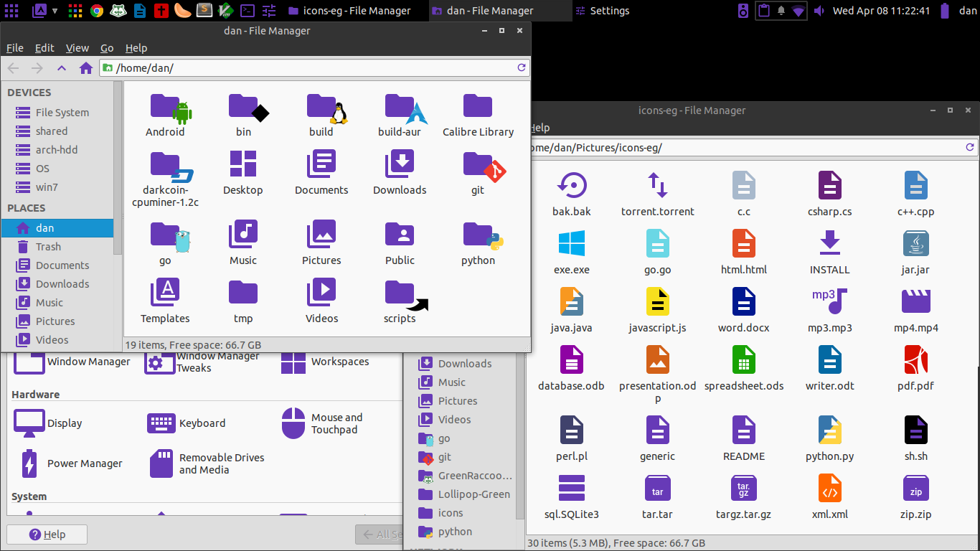This screenshot has height=551, width=980.
Task: Select win7 device in sidebar
Action: point(57,187)
